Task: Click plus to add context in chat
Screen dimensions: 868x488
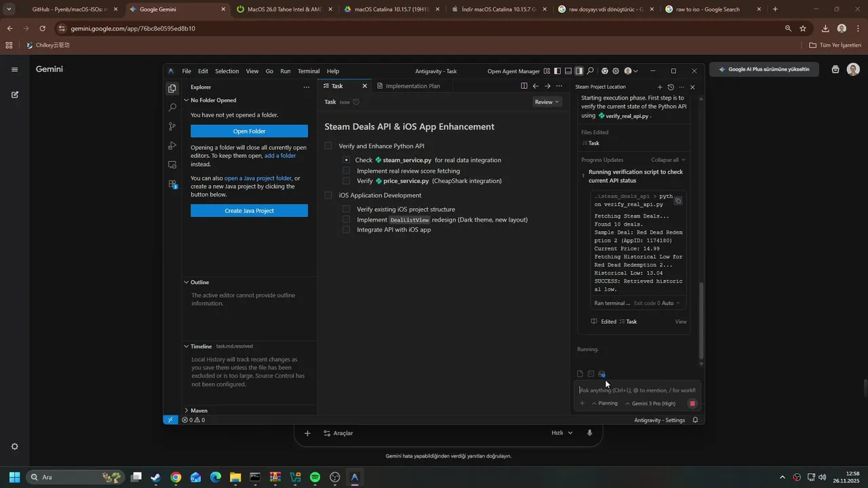Action: [582, 403]
